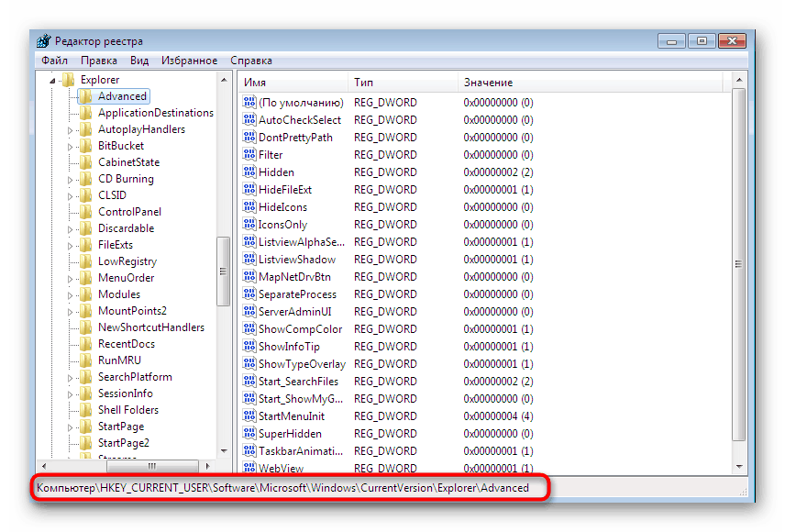785x532 pixels.
Task: Click the DWORD icon next to IconsOnly
Action: [249, 224]
